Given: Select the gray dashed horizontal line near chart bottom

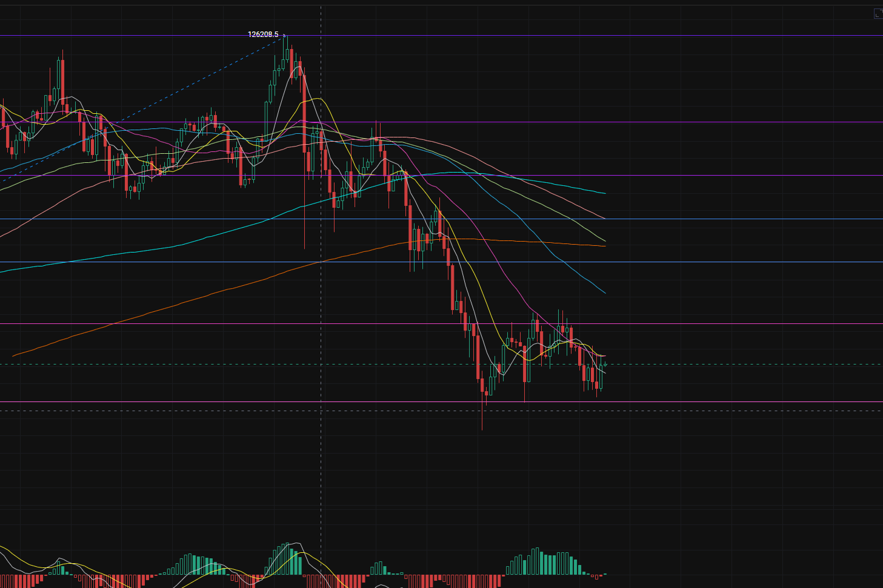Looking at the screenshot, I should 727,411.
